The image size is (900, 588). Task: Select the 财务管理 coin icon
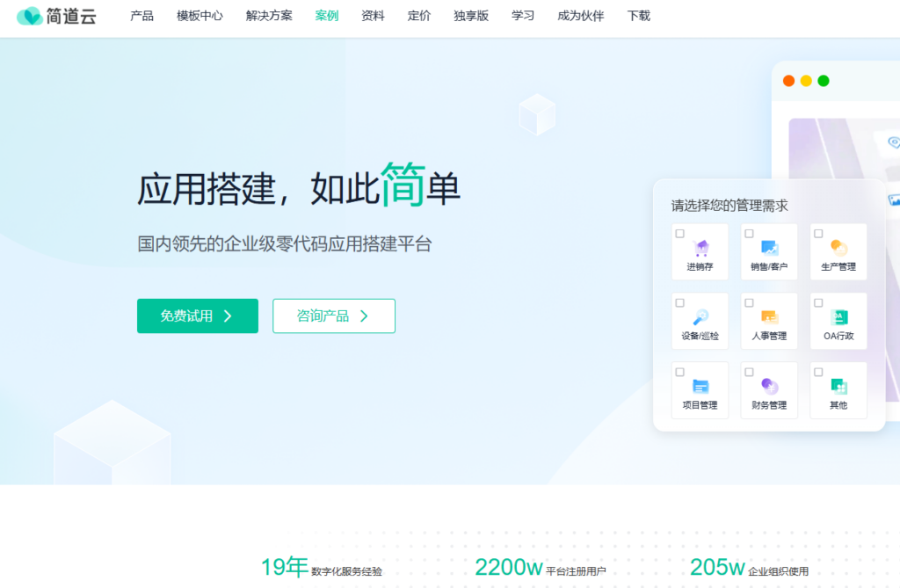click(x=770, y=387)
